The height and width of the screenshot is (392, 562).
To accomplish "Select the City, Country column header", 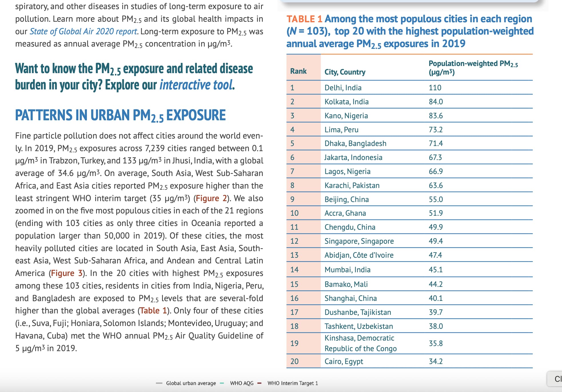I will tap(345, 72).
